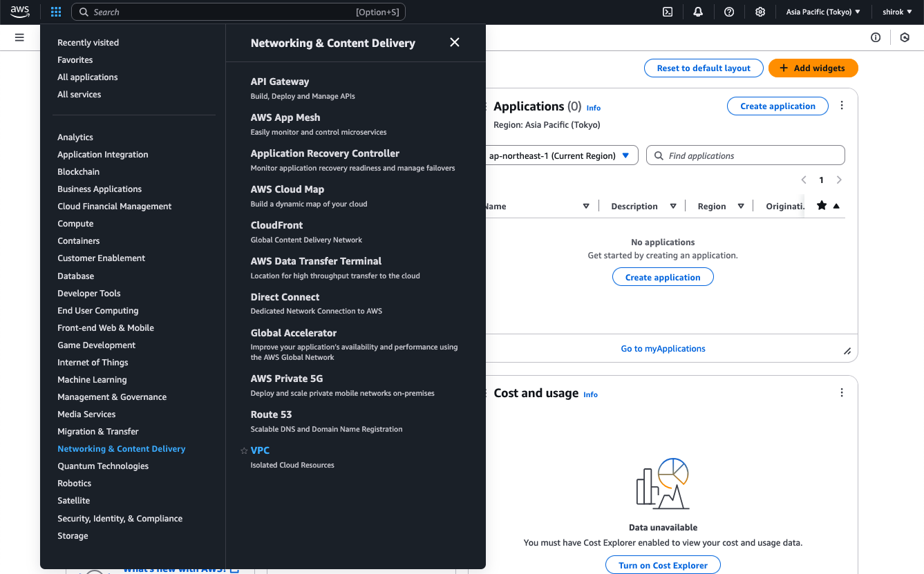Go to next applications page arrow
The image size is (924, 574).
(839, 180)
